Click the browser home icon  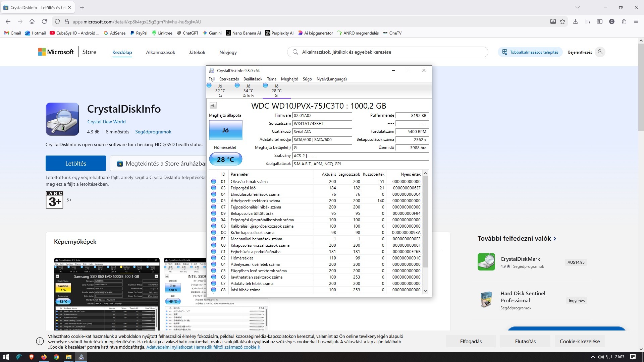pos(32,21)
